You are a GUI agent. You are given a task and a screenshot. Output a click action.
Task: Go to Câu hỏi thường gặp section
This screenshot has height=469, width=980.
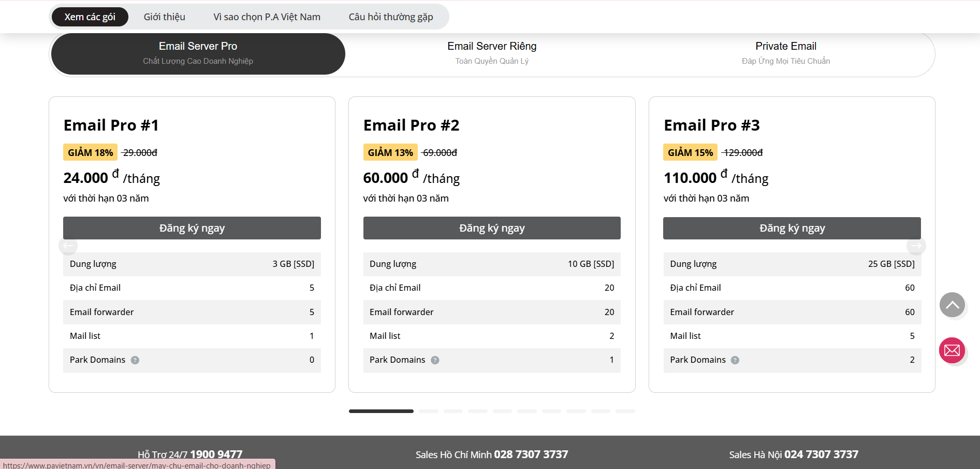tap(390, 17)
